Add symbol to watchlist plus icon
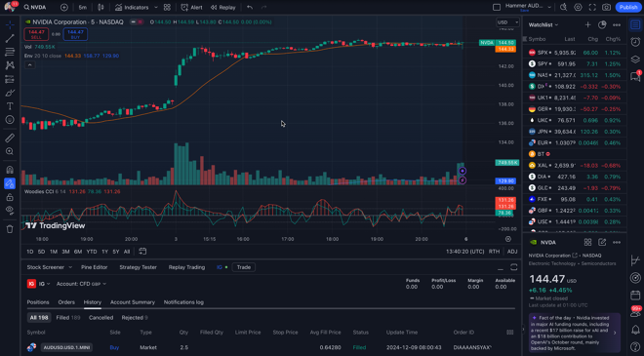The width and height of the screenshot is (644, 356). 587,25
